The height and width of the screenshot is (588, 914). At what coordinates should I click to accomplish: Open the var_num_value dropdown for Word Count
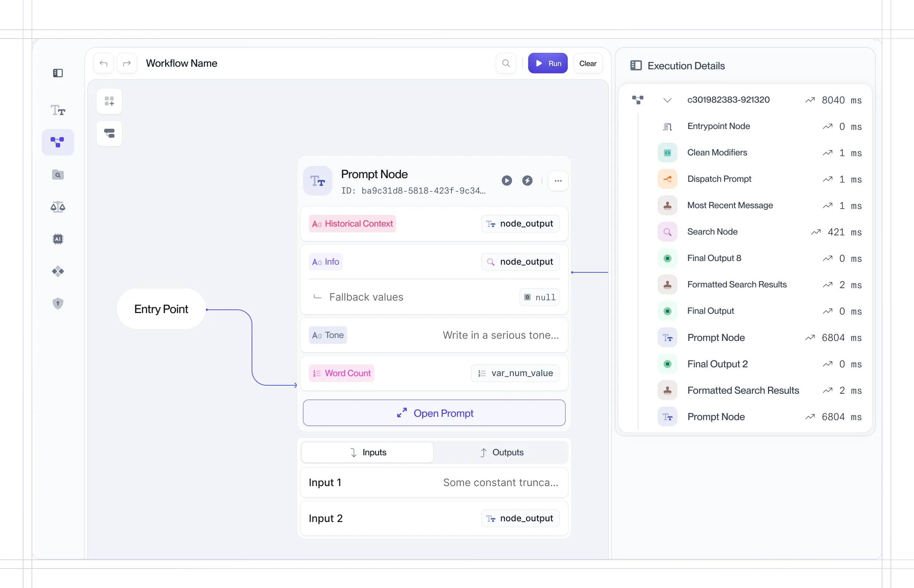515,374
